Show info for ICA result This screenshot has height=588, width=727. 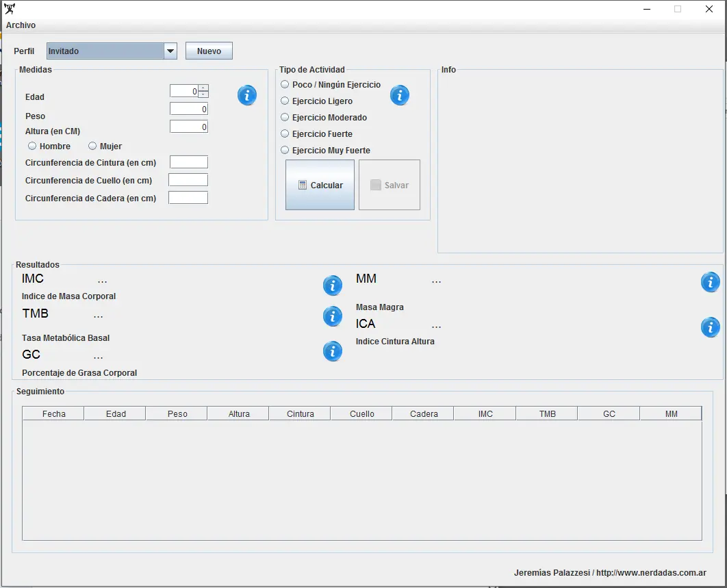click(x=710, y=327)
